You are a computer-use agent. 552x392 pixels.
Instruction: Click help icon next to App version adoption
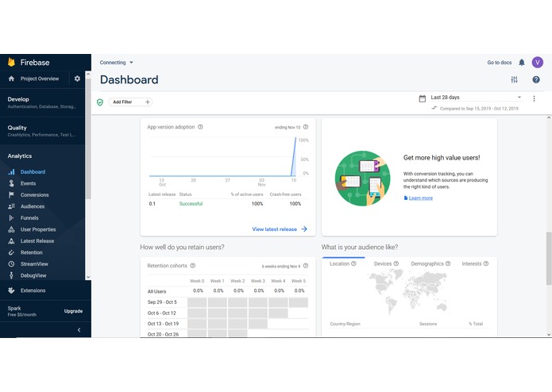point(200,127)
